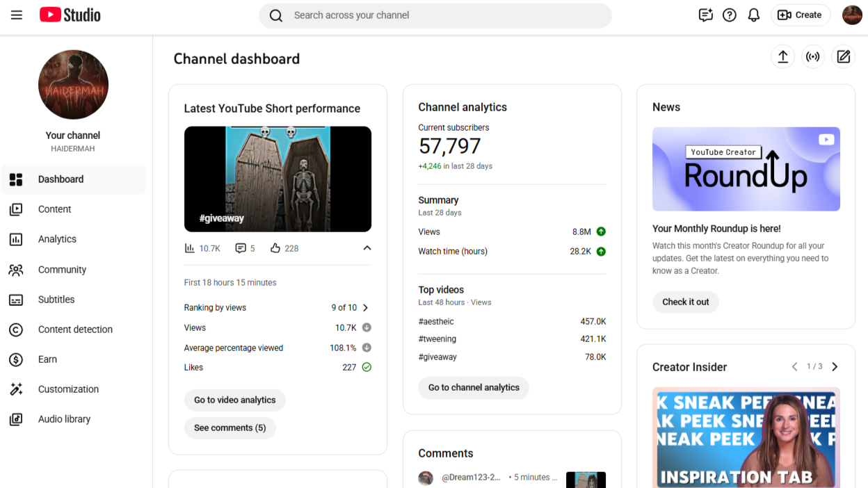
Task: Open the notifications bell
Action: coord(753,15)
